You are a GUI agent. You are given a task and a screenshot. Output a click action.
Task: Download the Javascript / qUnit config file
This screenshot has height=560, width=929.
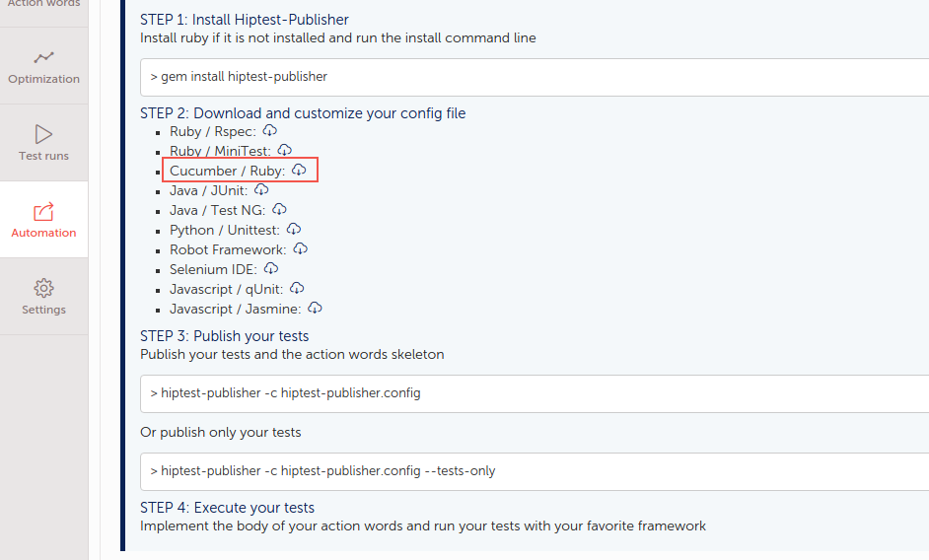[x=297, y=288]
